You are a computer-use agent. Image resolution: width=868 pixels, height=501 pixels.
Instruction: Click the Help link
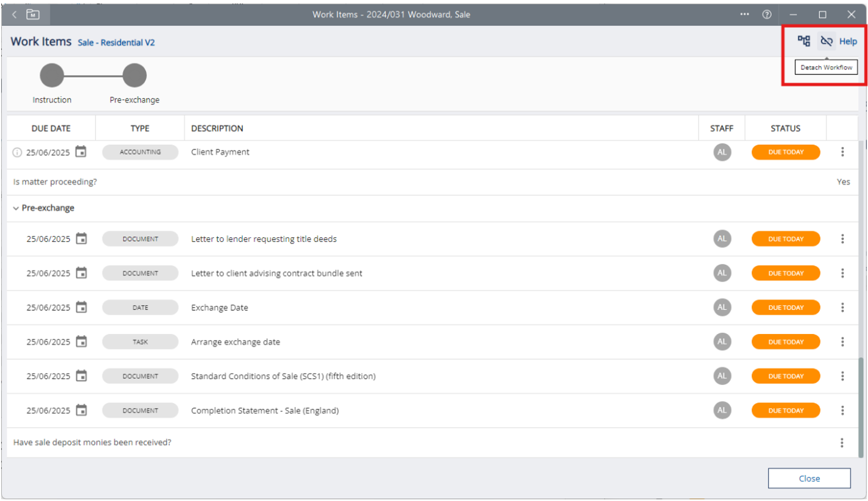coord(847,41)
